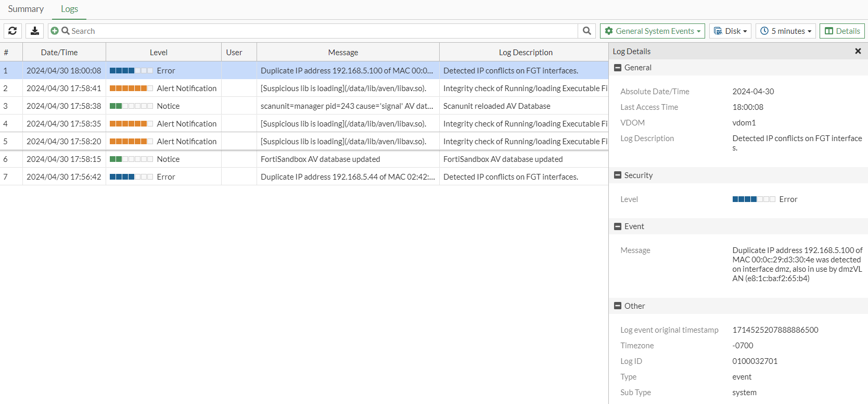Screen dimensions: 868x404
Task: Switch to the Summary tab
Action: [26, 9]
